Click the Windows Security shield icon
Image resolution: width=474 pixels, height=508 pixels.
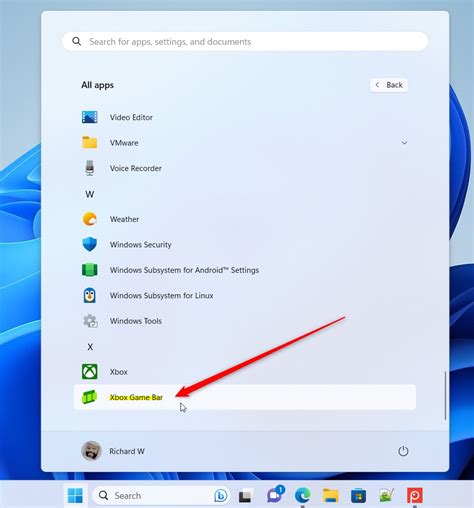tap(90, 244)
